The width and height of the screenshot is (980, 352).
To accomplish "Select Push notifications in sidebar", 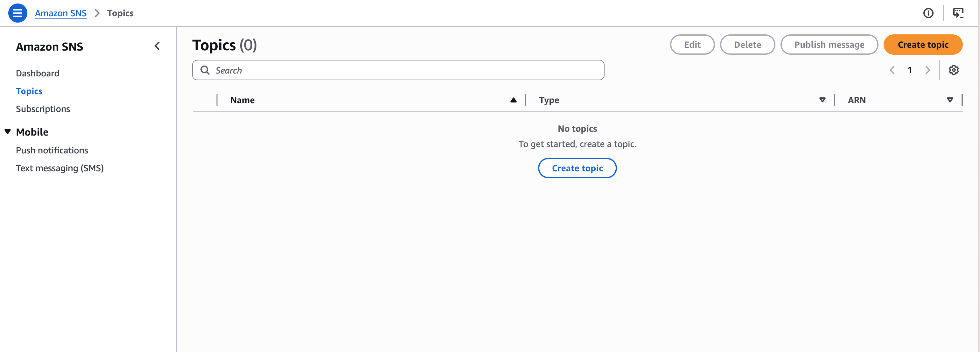I will [52, 150].
